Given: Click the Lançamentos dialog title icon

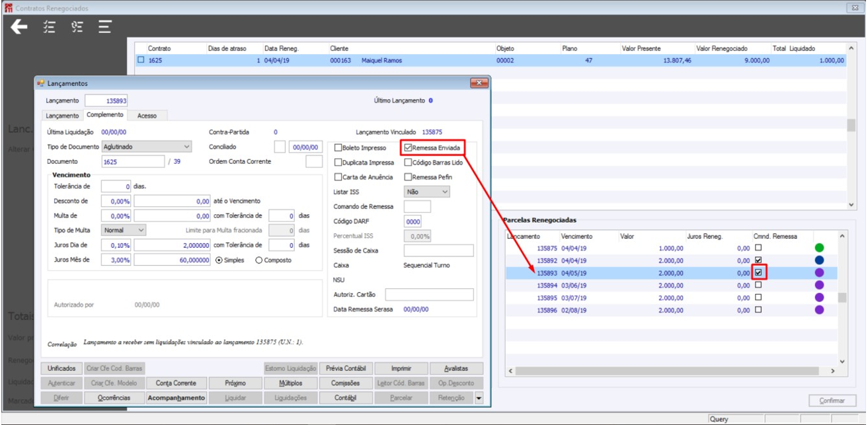Looking at the screenshot, I should pos(40,83).
